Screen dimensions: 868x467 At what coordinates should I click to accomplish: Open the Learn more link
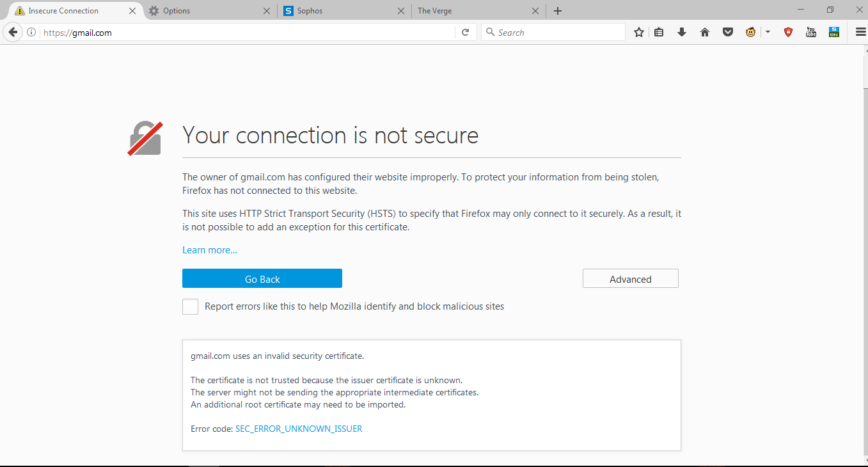(x=210, y=250)
